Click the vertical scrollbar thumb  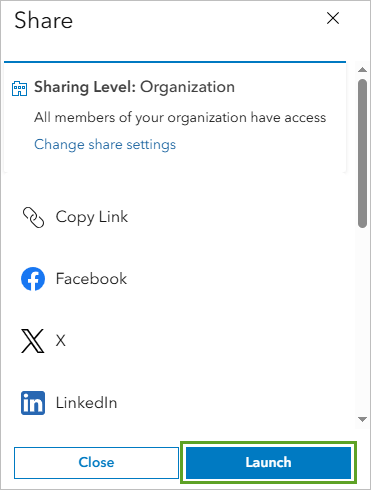pos(362,153)
